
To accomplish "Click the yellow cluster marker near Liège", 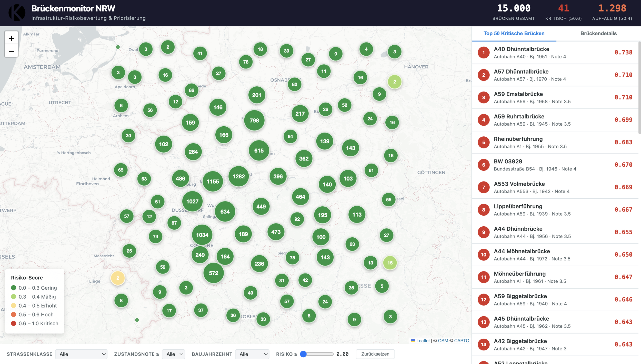I will 118,278.
